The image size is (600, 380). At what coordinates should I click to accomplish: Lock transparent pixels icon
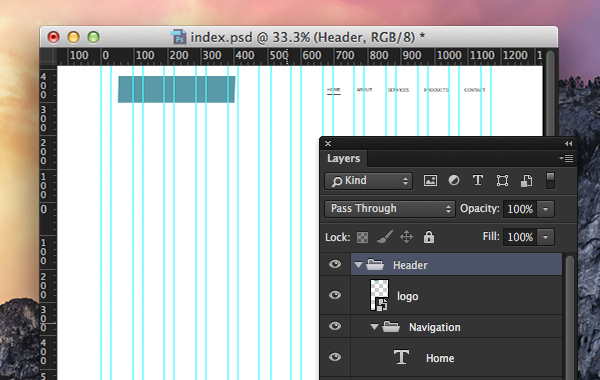tap(362, 237)
